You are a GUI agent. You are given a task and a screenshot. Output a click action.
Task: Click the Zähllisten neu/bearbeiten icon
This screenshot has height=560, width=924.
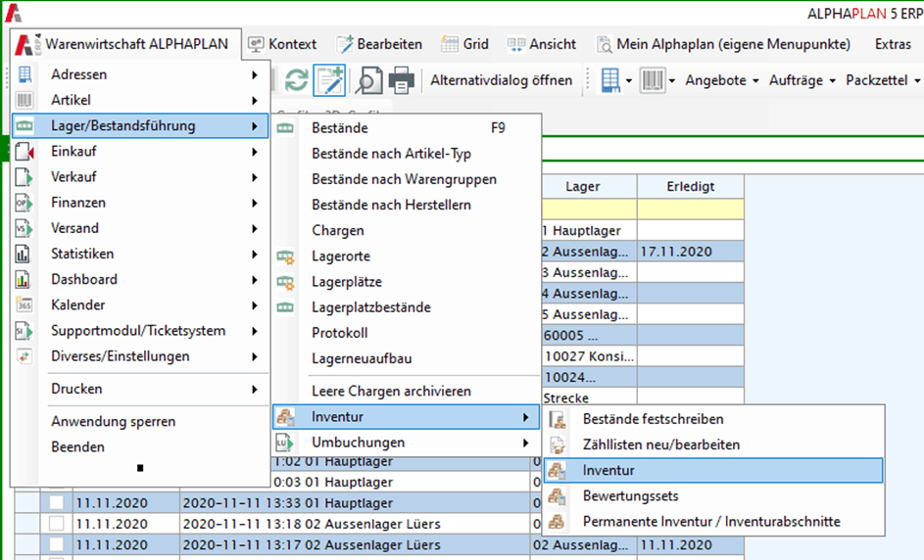click(558, 444)
